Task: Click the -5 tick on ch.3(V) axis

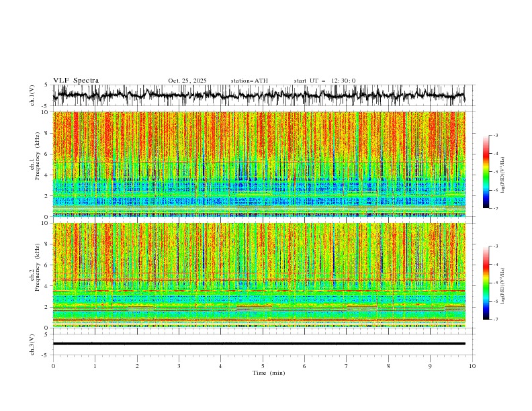Action: (x=45, y=355)
